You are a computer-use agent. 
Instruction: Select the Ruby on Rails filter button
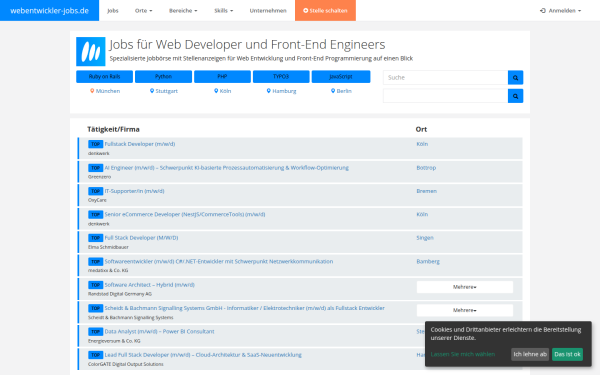(x=104, y=77)
